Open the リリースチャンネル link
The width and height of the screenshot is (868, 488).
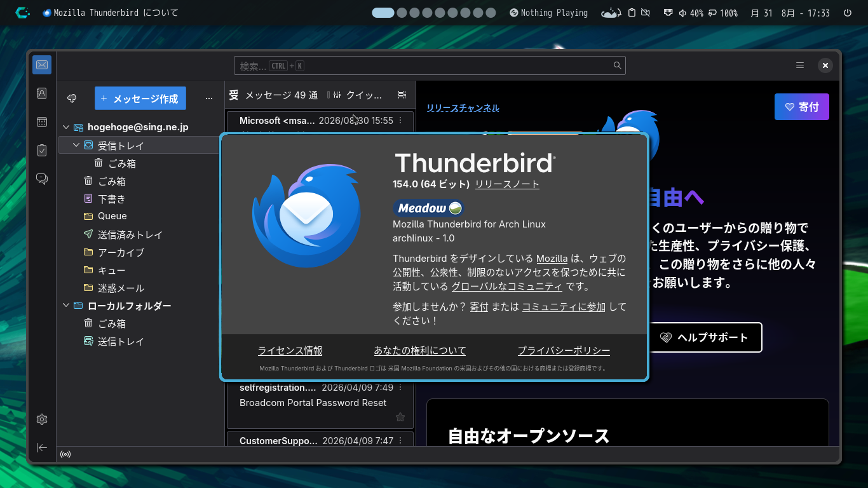click(463, 108)
